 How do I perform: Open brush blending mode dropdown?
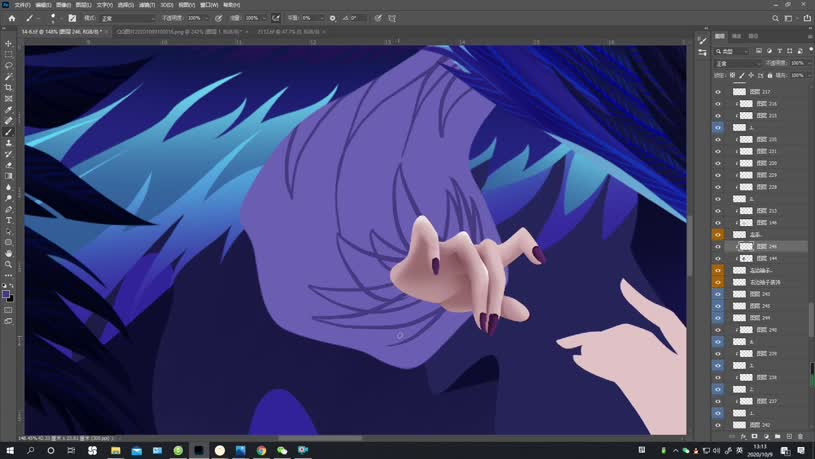(x=128, y=18)
